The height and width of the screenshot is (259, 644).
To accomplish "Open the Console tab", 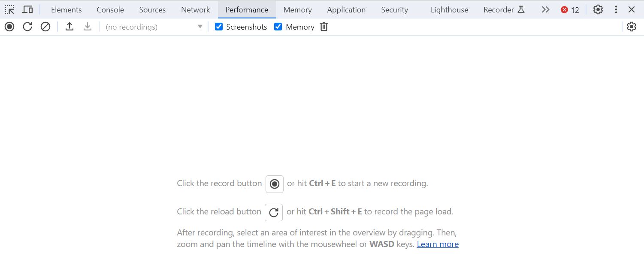I will [110, 9].
